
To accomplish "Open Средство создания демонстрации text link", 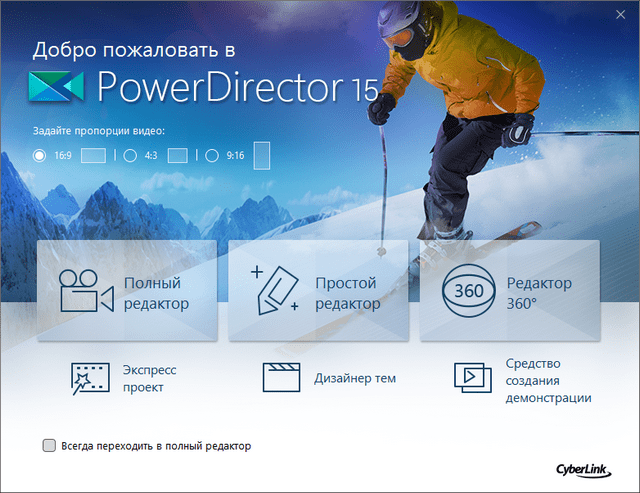I will (x=548, y=379).
